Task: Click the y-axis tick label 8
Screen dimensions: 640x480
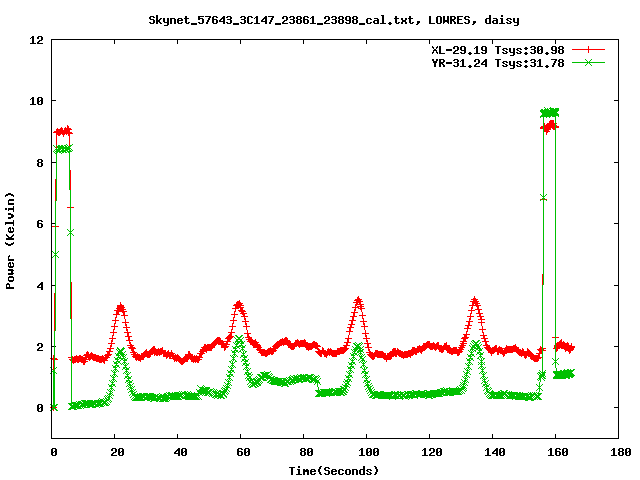Action: click(x=40, y=163)
